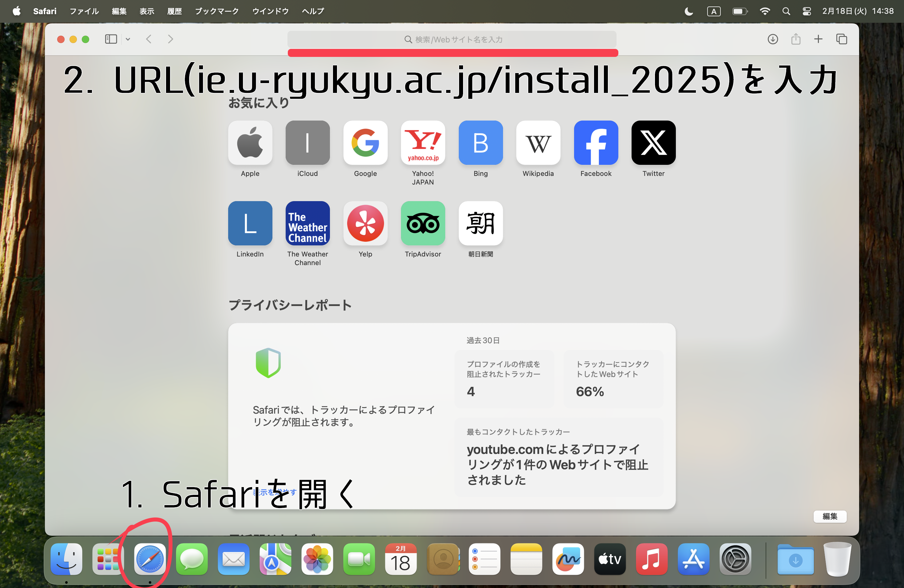The height and width of the screenshot is (588, 904).
Task: Open Launchpad from the Dock
Action: (x=108, y=559)
